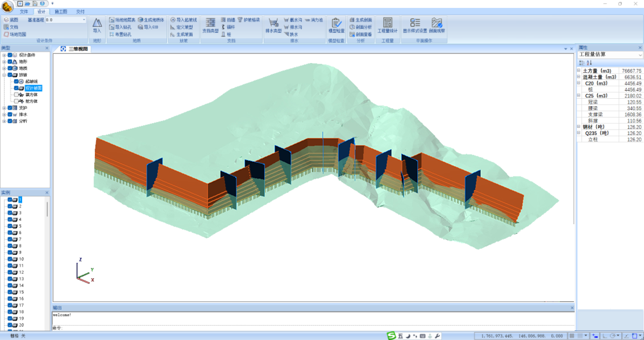644x340 pixels.
Task: Select the 三维视图 document tab
Action: [78, 49]
